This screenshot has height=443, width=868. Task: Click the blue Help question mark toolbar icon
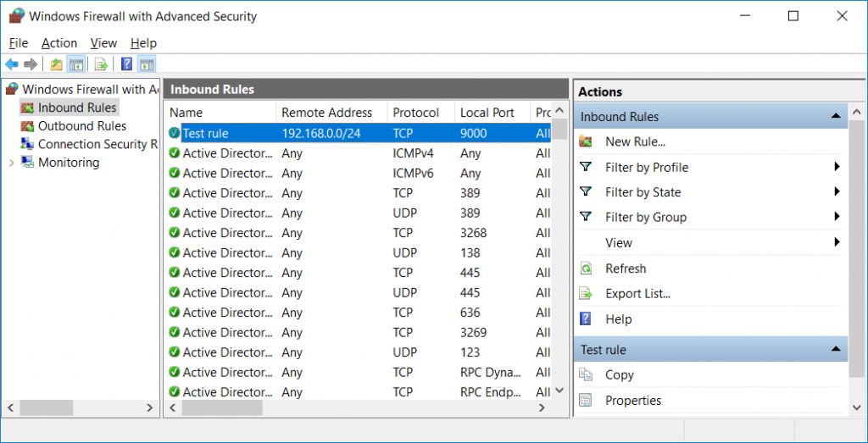click(x=126, y=64)
